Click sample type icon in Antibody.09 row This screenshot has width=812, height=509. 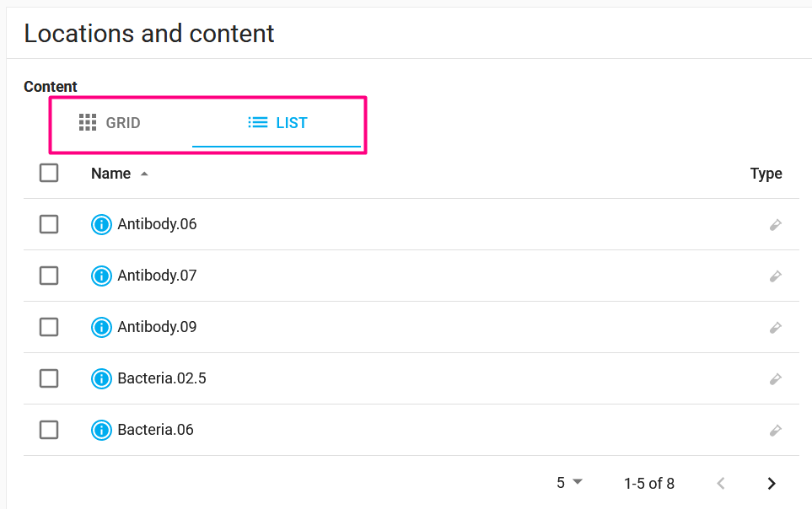tap(775, 327)
